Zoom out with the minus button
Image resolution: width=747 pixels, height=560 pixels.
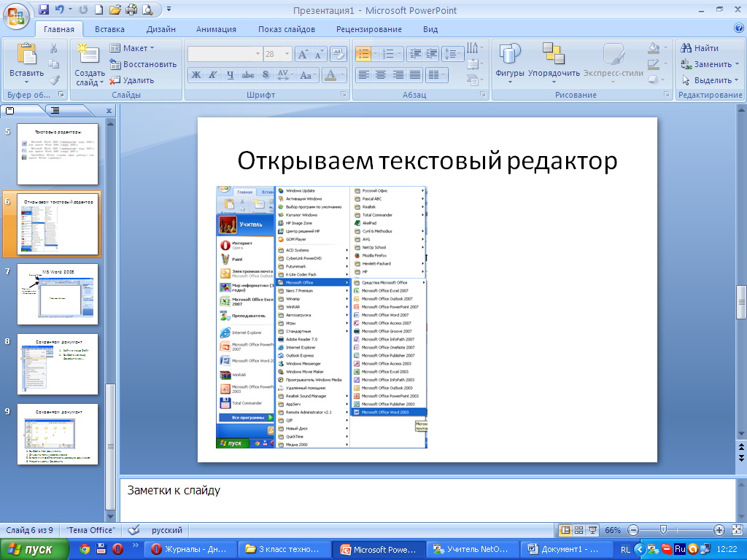click(x=633, y=530)
